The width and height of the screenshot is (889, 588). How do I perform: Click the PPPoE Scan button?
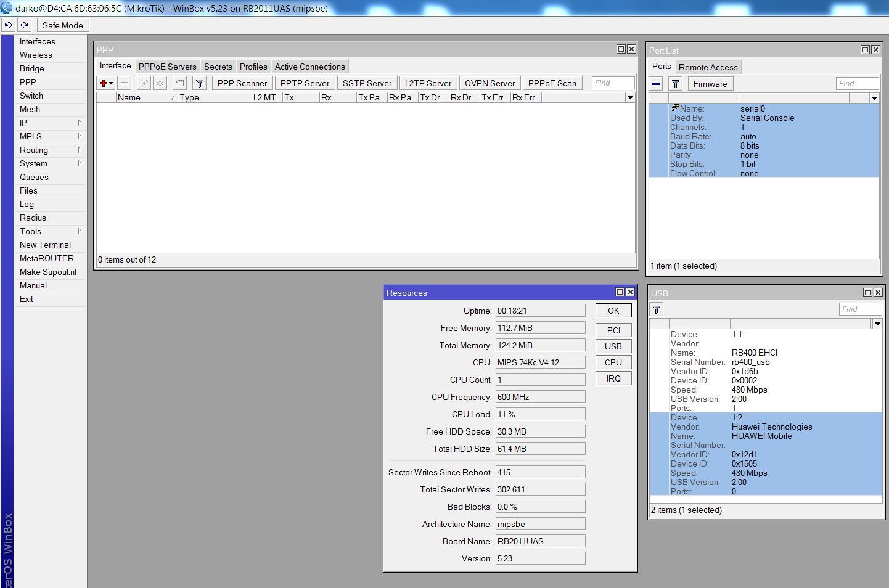click(x=552, y=83)
